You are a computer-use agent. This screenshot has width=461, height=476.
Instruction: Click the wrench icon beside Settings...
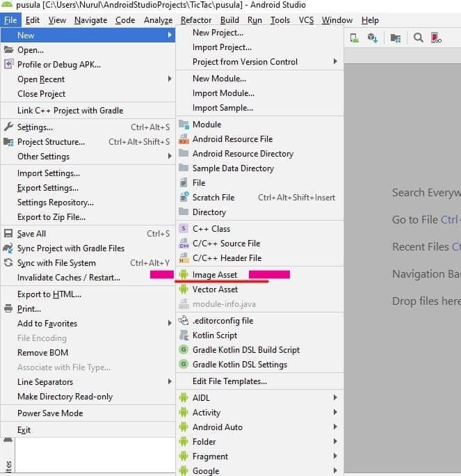[8, 127]
